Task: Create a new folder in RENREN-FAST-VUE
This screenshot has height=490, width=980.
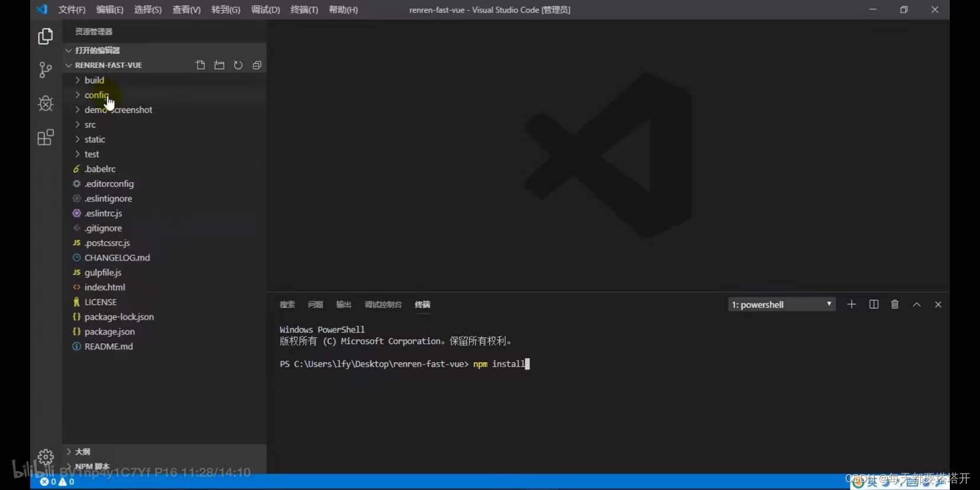Action: [x=220, y=65]
